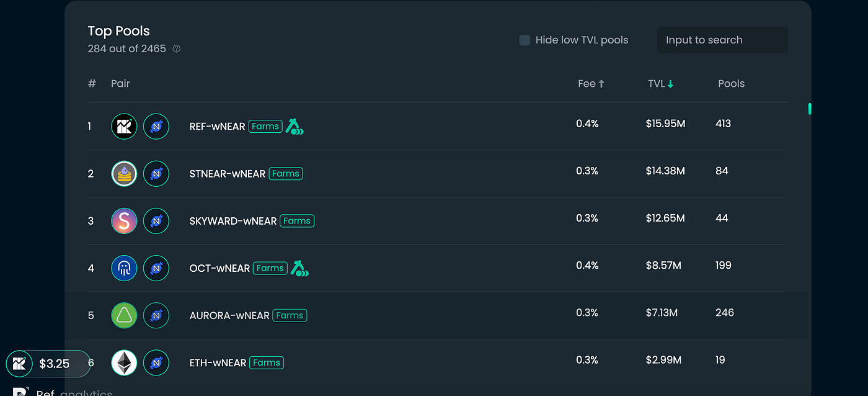The image size is (868, 396).
Task: Click the wNEAR icon beside REF
Action: click(x=156, y=127)
